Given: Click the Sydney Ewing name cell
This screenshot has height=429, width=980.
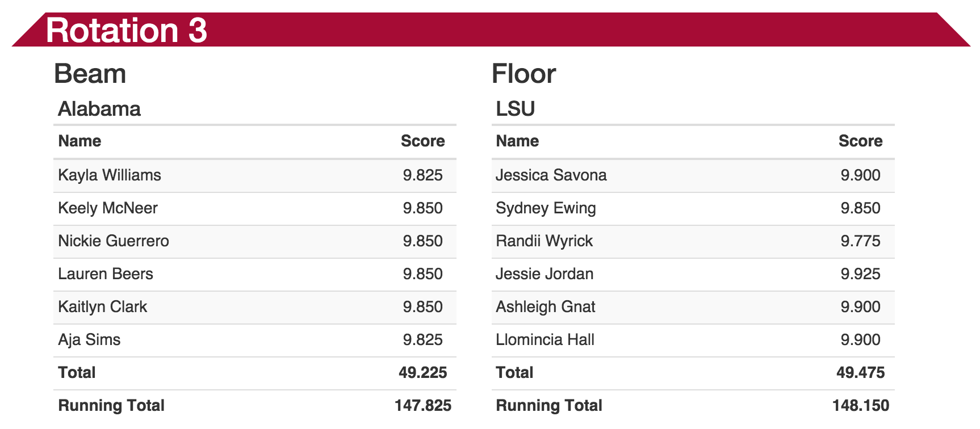Looking at the screenshot, I should coord(546,208).
